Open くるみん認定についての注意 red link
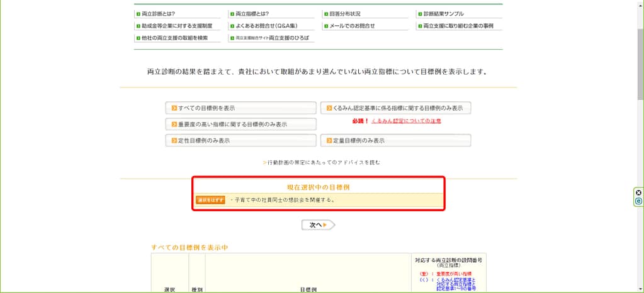 pos(406,121)
